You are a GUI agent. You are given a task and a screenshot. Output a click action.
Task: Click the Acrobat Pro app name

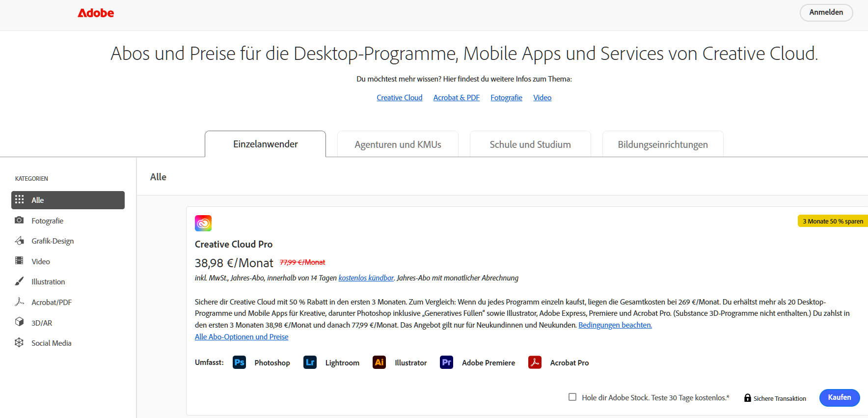(570, 363)
